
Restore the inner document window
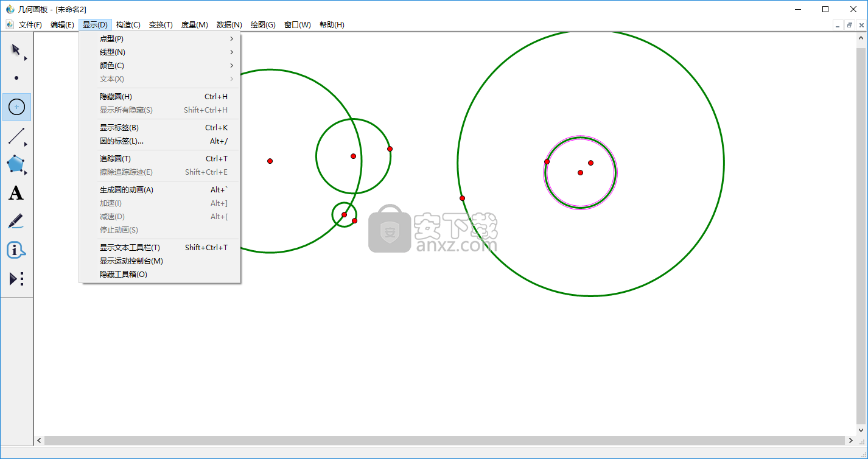tap(850, 25)
